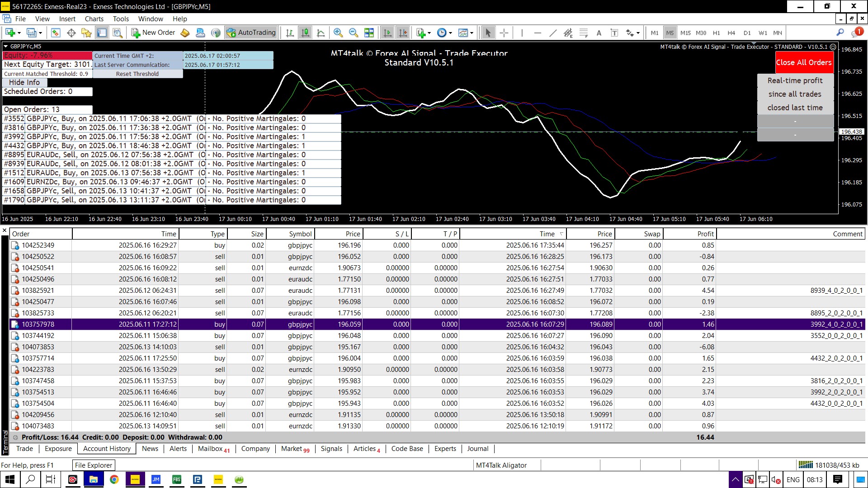Viewport: 868px width, 488px height.
Task: Expand the new chart dropdown arrow
Action: tap(19, 33)
